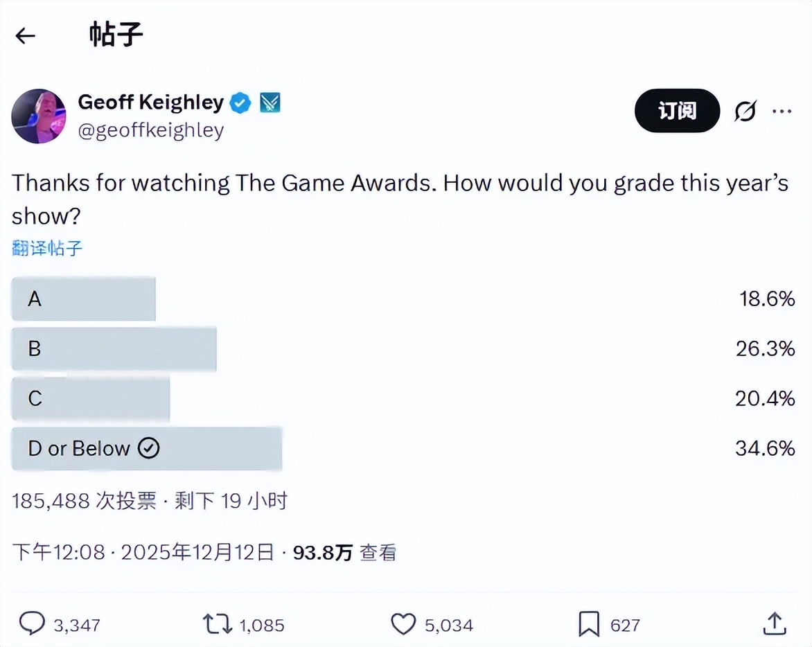Click the affiliate badge next to name
This screenshot has height=647, width=812.
[x=270, y=103]
